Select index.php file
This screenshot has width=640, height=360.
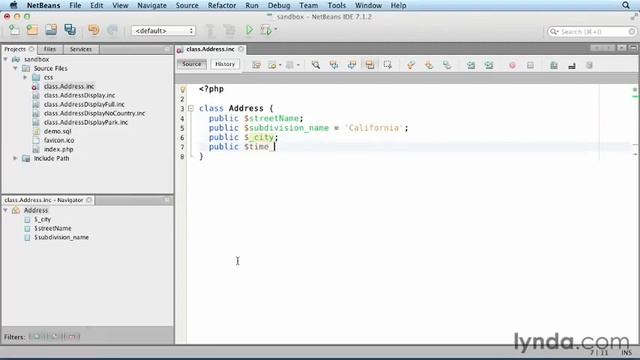(x=58, y=149)
